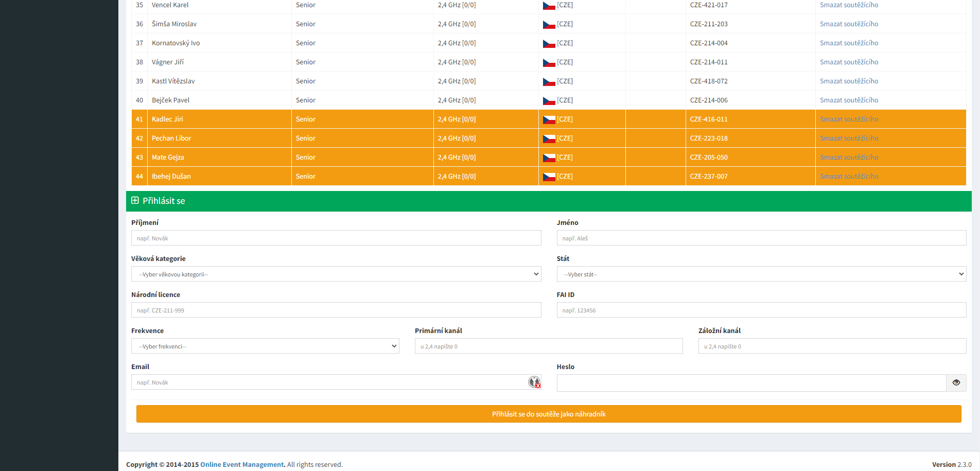Screen dimensions: 980x471
Task: Click Smazat soutěžícího for Kornatovský Ivo
Action: (x=849, y=43)
